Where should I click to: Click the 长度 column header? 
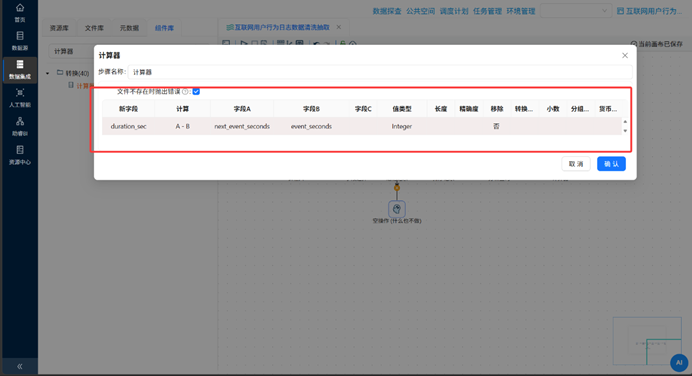pos(441,109)
